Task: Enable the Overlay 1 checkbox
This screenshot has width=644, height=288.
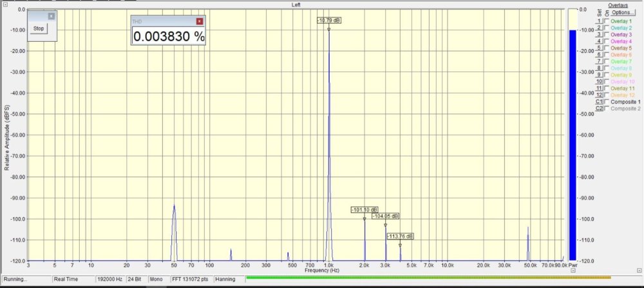Action: (606, 21)
